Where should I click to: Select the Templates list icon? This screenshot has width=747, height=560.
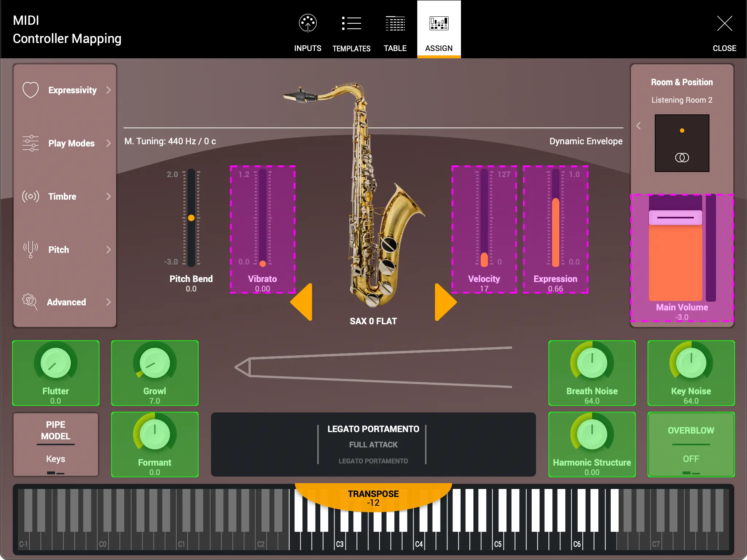[351, 23]
